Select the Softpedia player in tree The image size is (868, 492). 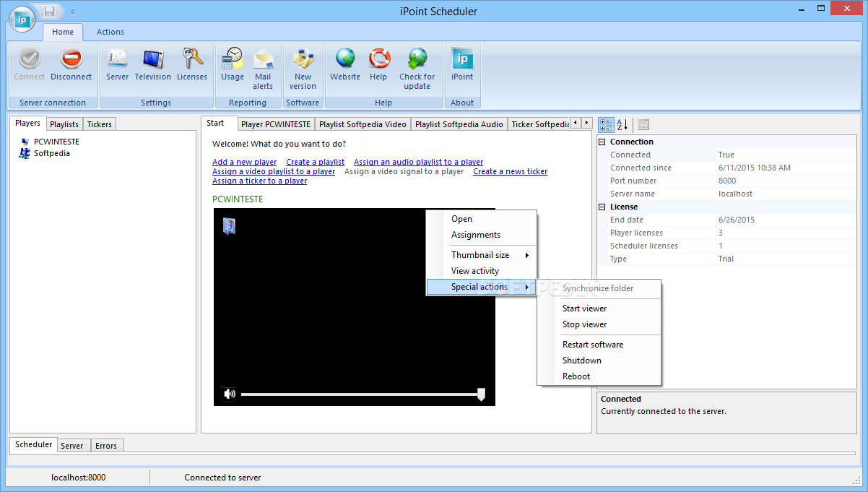point(52,153)
